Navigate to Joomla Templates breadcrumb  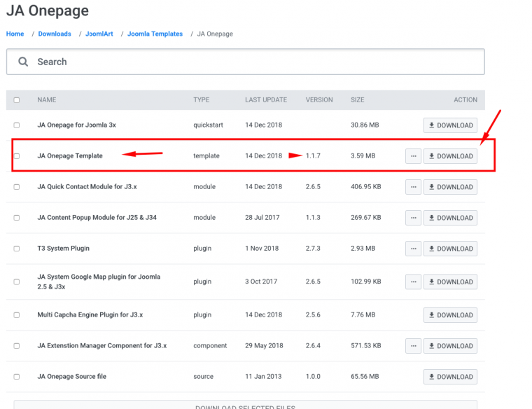(x=155, y=34)
